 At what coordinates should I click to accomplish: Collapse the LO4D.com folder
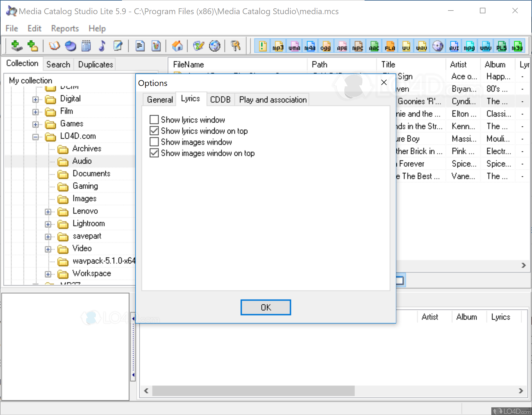[x=35, y=137]
